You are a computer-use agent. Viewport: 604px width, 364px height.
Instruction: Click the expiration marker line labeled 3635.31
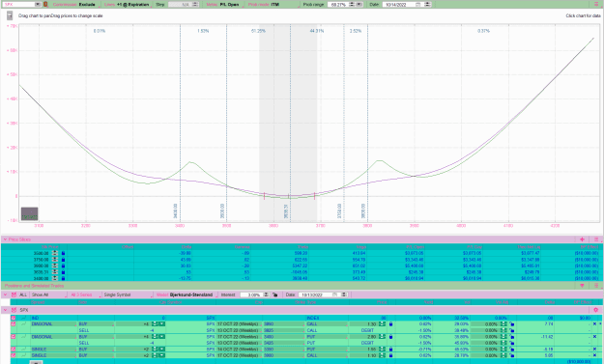290,124
